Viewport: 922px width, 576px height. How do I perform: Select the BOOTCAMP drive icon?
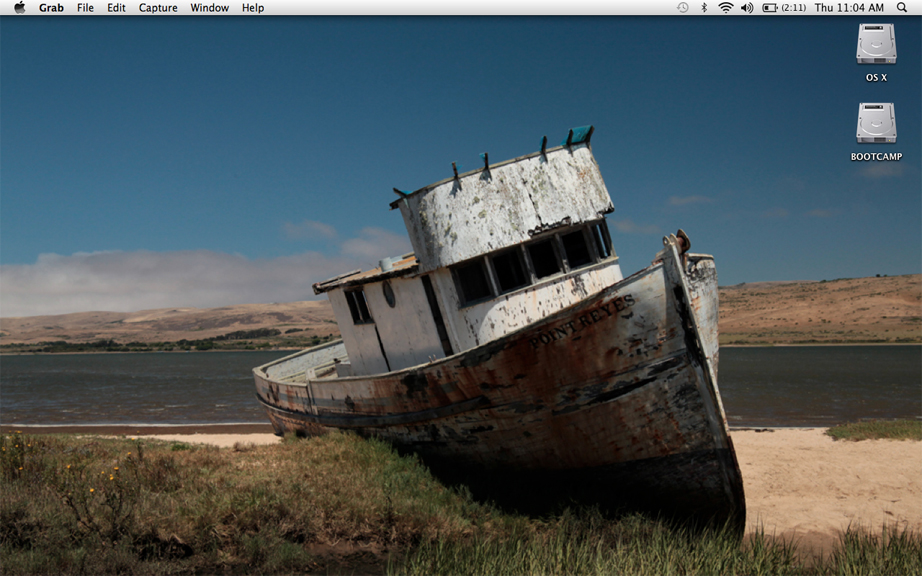pyautogui.click(x=876, y=123)
